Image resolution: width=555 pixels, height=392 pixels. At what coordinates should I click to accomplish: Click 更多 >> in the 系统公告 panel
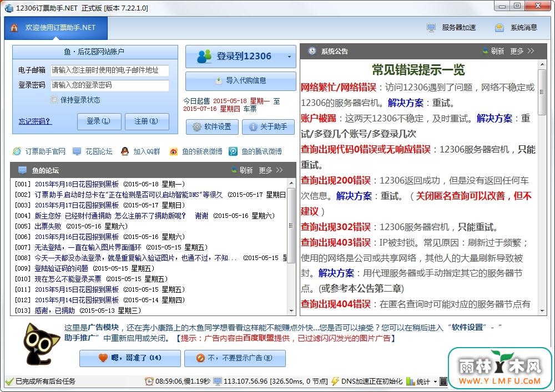click(x=522, y=51)
